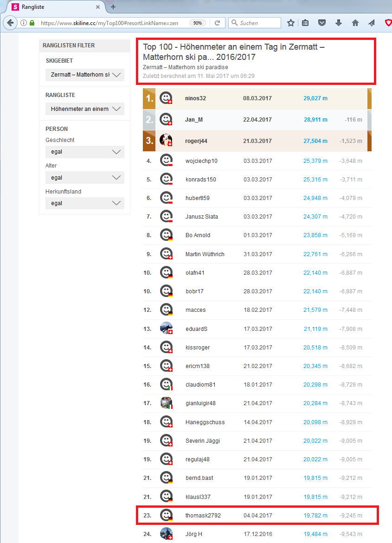Open hubertl59's profile name

[x=197, y=198]
